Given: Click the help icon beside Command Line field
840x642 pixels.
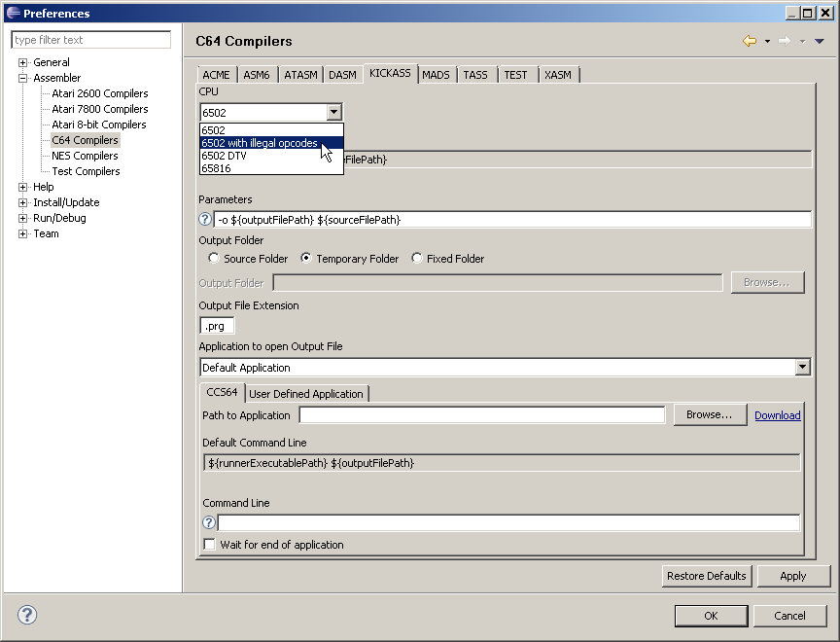Looking at the screenshot, I should [209, 523].
